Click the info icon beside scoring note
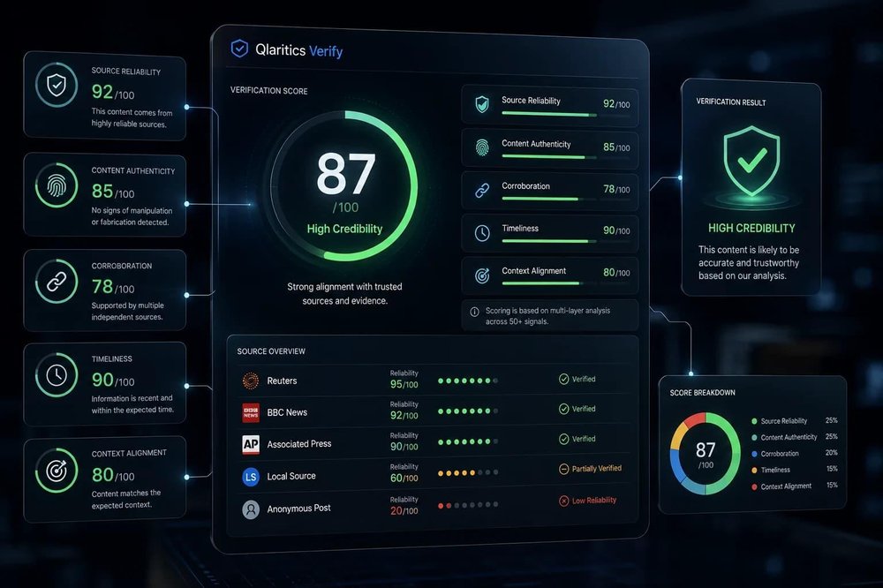Viewport: 883px width, 588px height. [475, 312]
